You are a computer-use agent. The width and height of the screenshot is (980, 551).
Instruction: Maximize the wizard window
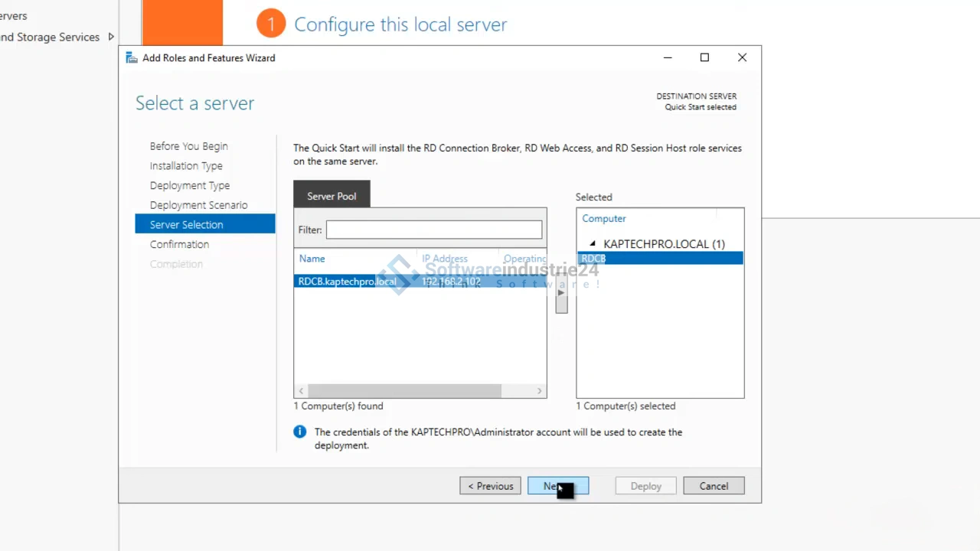click(x=704, y=57)
